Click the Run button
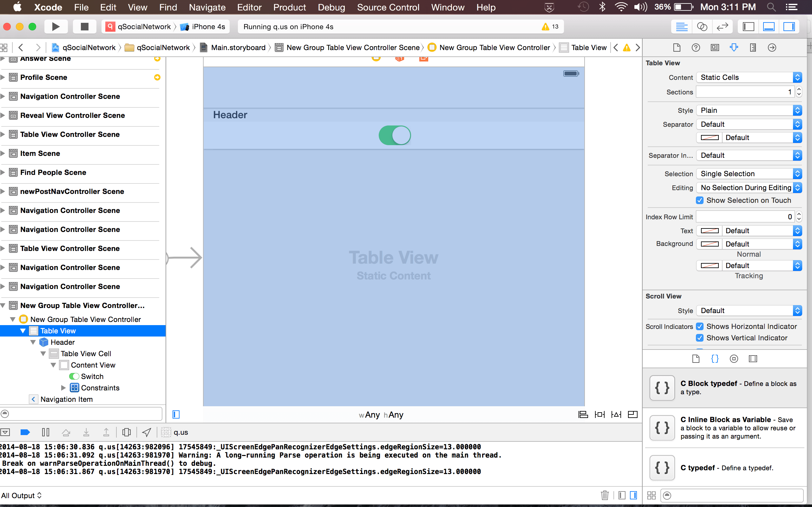The height and width of the screenshot is (507, 812). [x=56, y=27]
